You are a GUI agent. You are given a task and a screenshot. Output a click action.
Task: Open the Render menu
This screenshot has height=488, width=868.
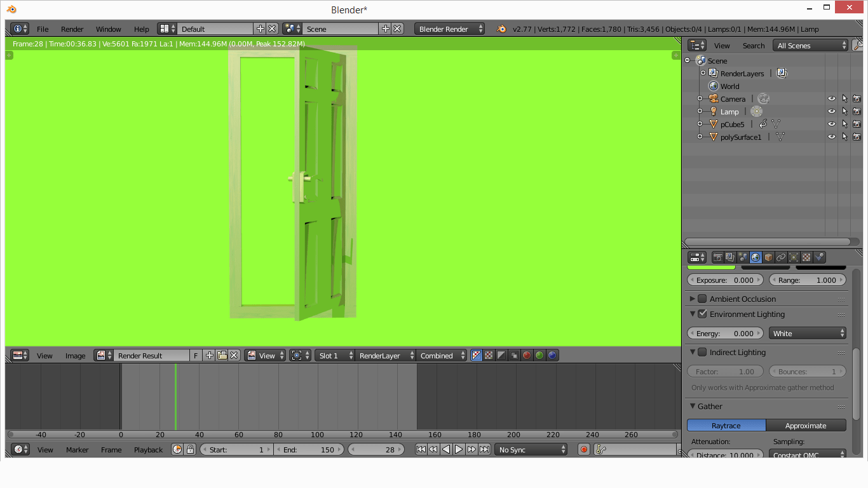72,29
